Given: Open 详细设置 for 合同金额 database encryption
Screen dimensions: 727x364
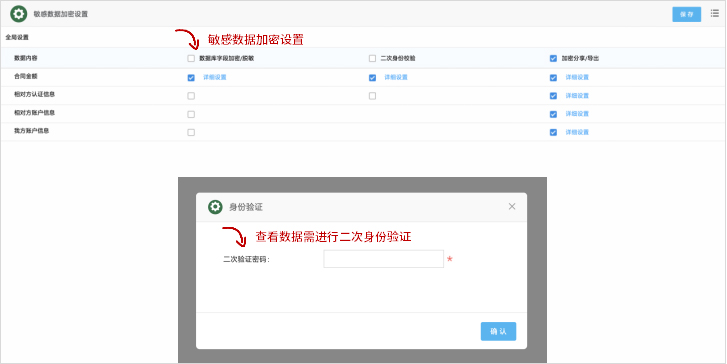Looking at the screenshot, I should [x=215, y=77].
